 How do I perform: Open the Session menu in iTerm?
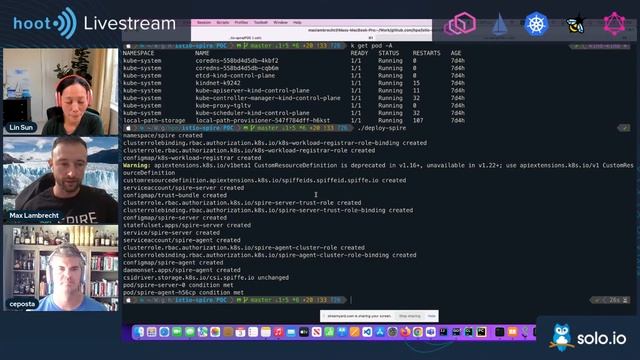point(204,22)
